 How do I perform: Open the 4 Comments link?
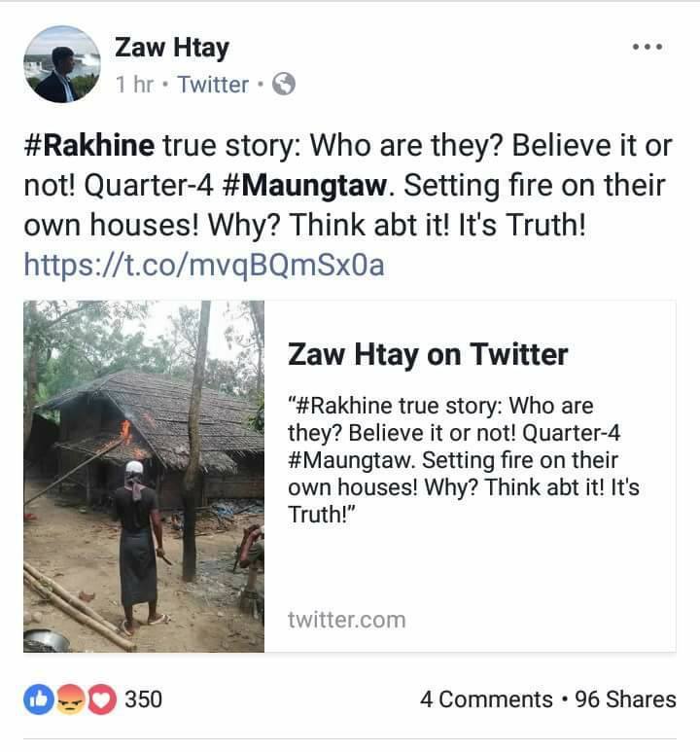coord(486,699)
